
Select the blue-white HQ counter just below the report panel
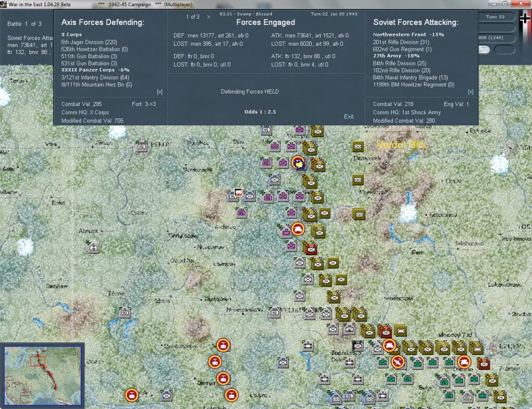pos(267,129)
